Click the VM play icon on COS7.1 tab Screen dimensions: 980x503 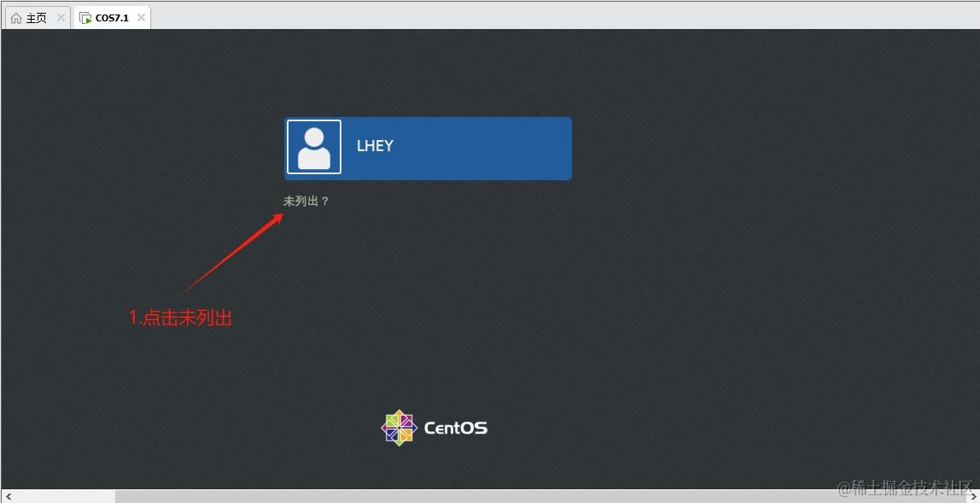coord(85,18)
